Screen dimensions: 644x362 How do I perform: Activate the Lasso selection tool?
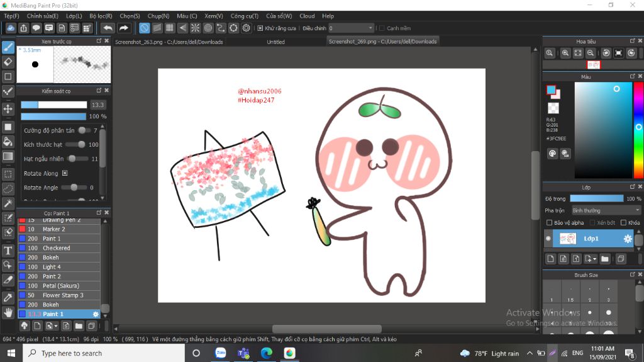8,189
